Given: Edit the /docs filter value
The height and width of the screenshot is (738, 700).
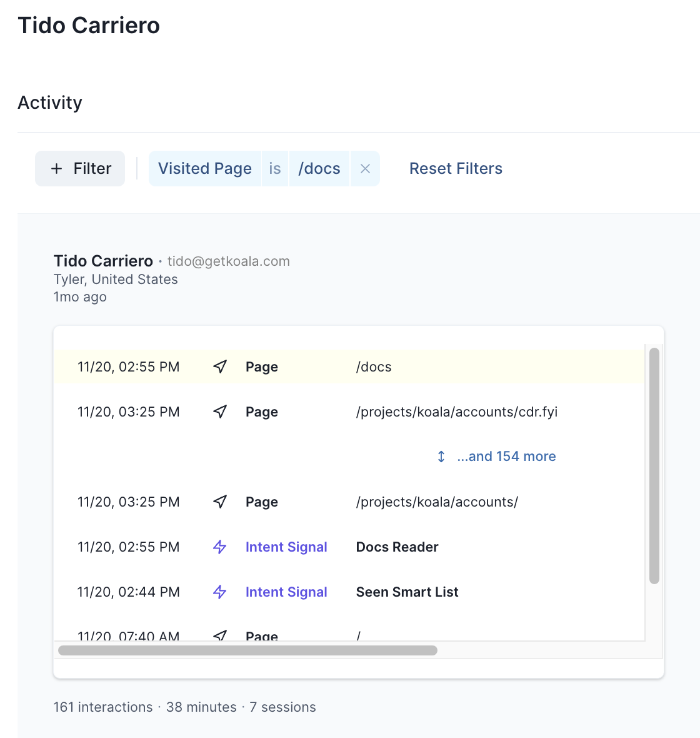Looking at the screenshot, I should pos(319,169).
